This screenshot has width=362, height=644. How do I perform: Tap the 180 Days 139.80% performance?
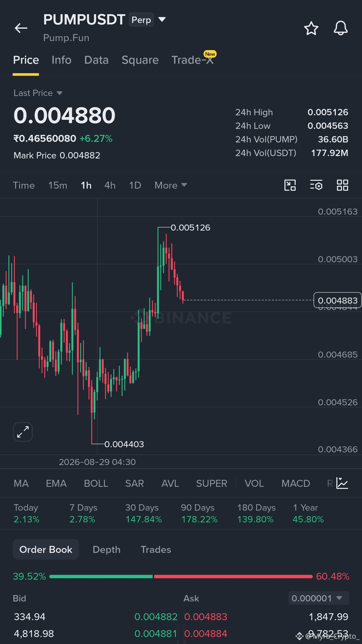coord(256,513)
